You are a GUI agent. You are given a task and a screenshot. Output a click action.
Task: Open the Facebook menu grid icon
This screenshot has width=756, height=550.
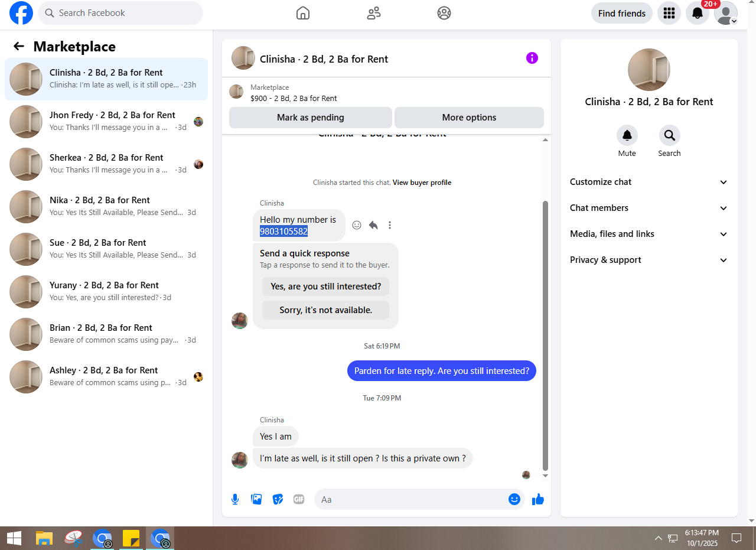pos(669,13)
